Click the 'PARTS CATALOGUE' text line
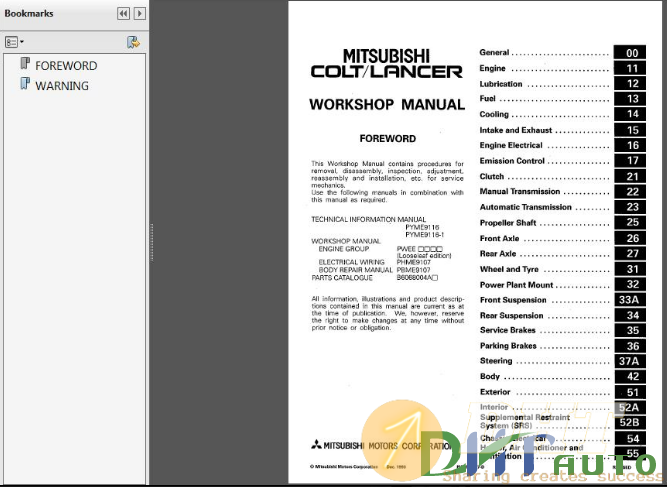The width and height of the screenshot is (667, 487). point(342,278)
